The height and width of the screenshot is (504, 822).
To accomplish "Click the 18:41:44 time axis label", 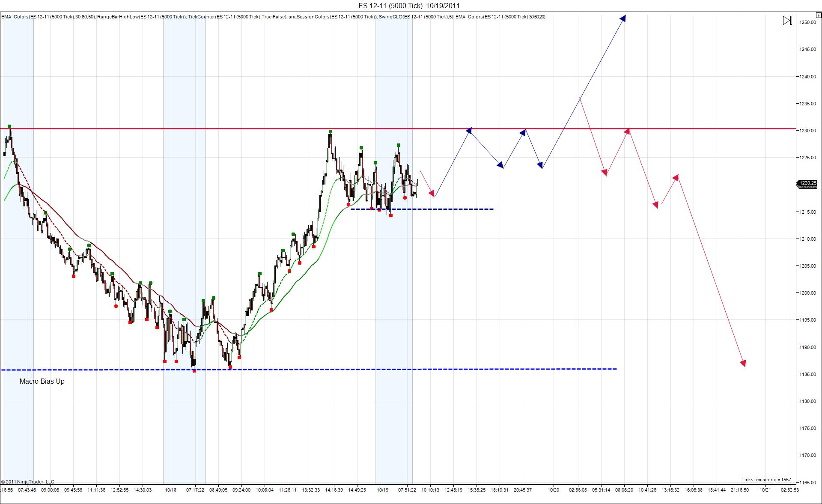I will tap(717, 490).
